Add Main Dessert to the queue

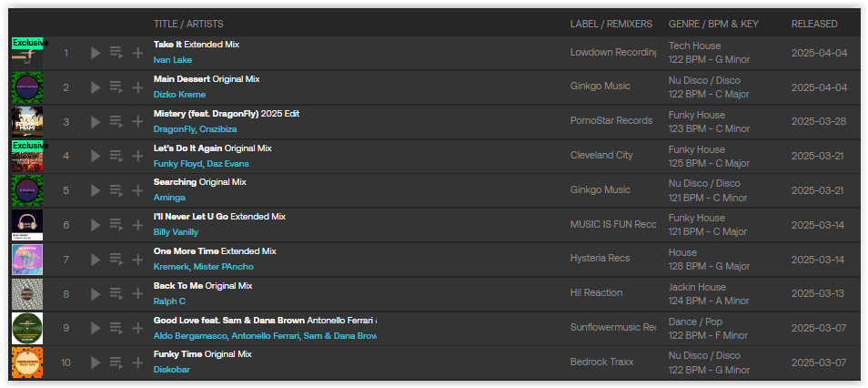(116, 87)
